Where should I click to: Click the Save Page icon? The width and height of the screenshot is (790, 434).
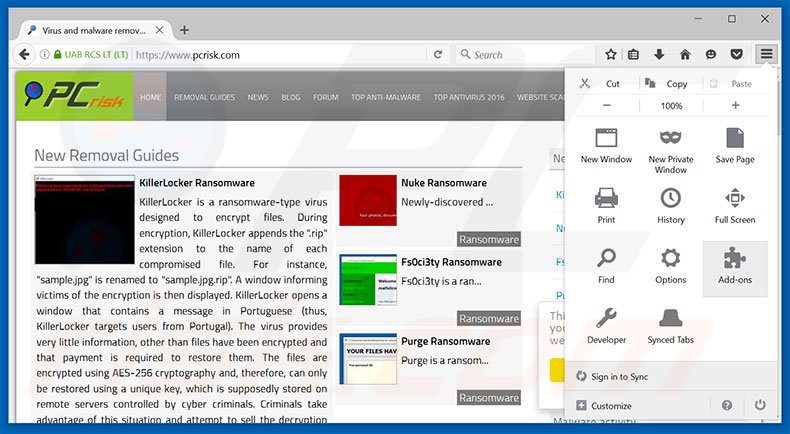pyautogui.click(x=735, y=138)
